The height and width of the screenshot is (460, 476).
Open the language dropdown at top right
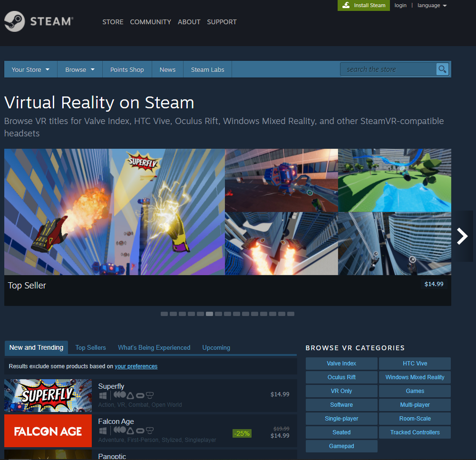[x=432, y=5]
